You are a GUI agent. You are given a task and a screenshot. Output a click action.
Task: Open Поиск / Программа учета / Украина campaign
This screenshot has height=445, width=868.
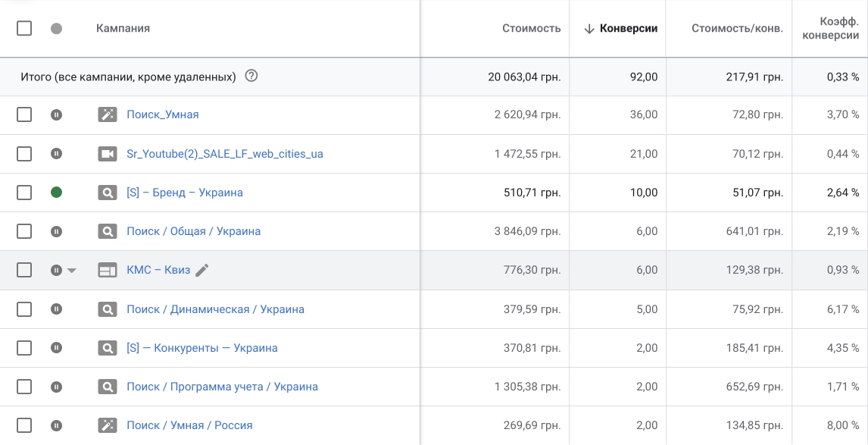pyautogui.click(x=223, y=387)
